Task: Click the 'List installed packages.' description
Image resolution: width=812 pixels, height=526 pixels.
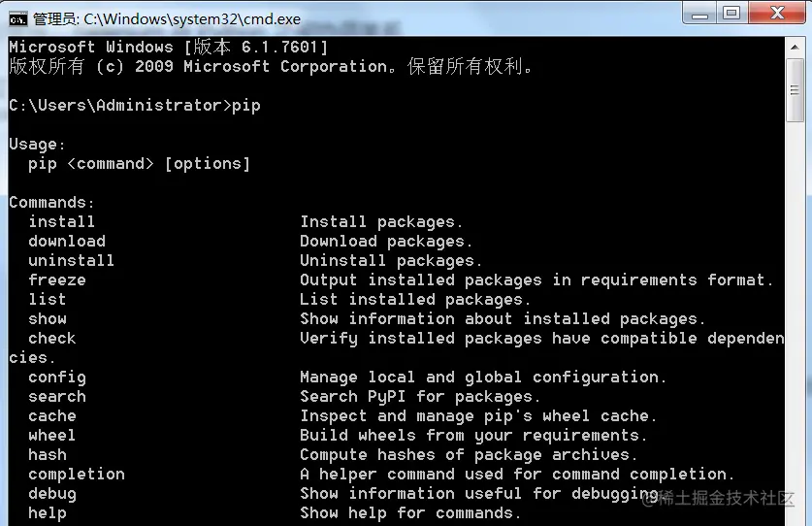Action: coord(415,300)
